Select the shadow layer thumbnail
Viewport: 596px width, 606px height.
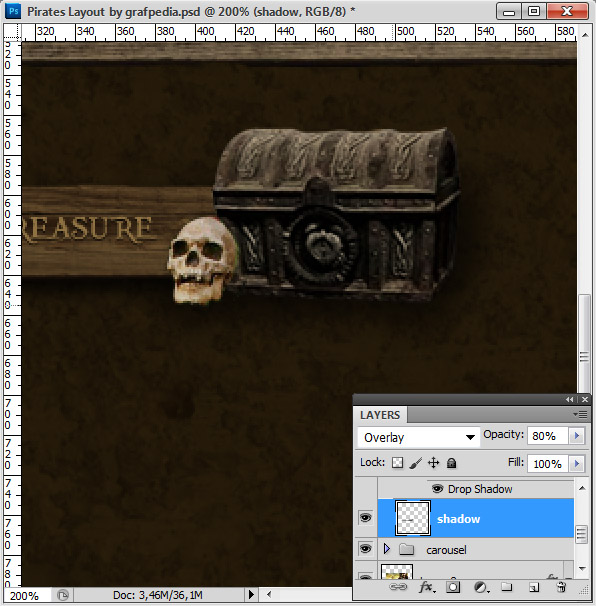(x=413, y=518)
